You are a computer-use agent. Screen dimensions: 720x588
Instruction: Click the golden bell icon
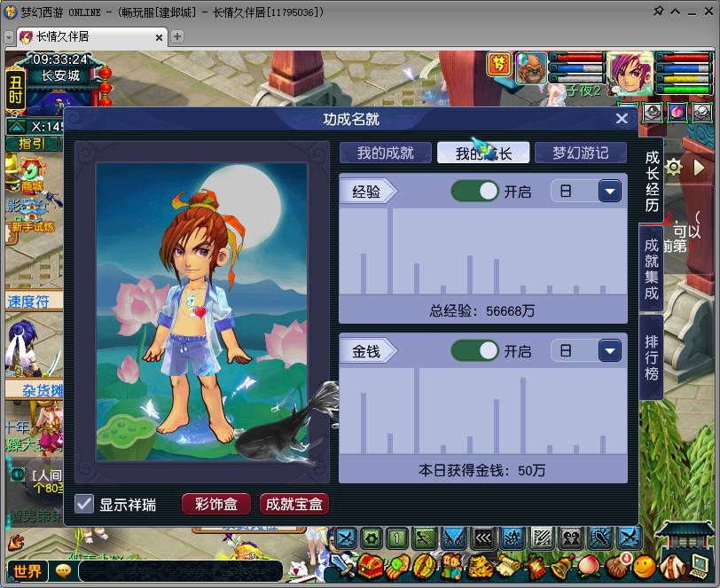point(562,567)
